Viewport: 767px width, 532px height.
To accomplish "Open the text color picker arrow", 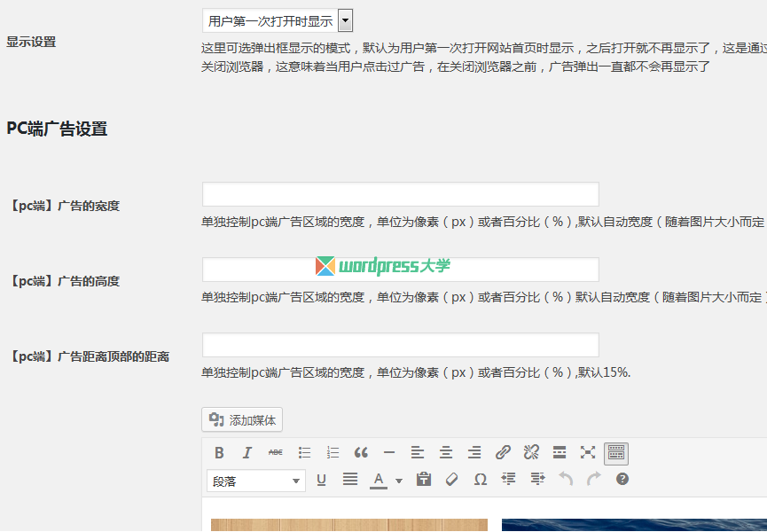I will (399, 481).
